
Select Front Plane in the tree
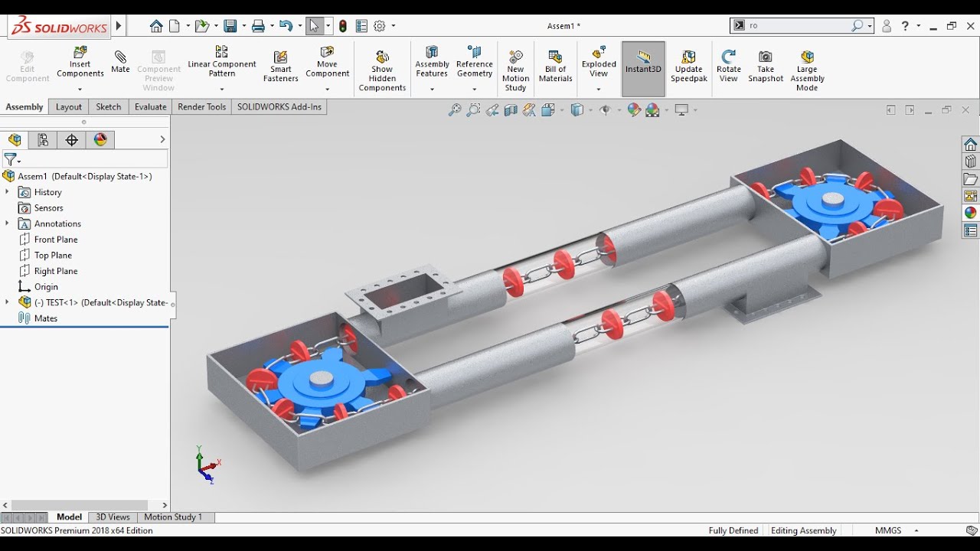click(x=56, y=240)
